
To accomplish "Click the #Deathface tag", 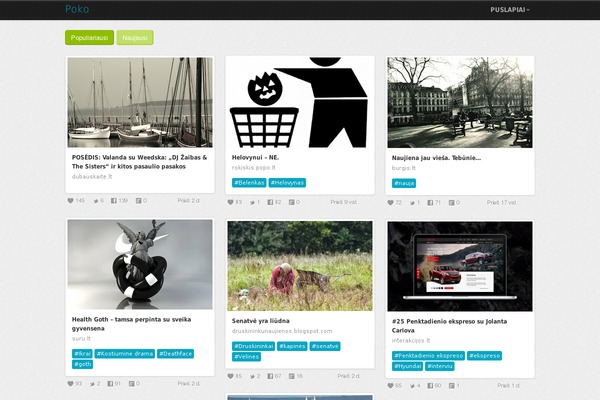I will coord(175,354).
